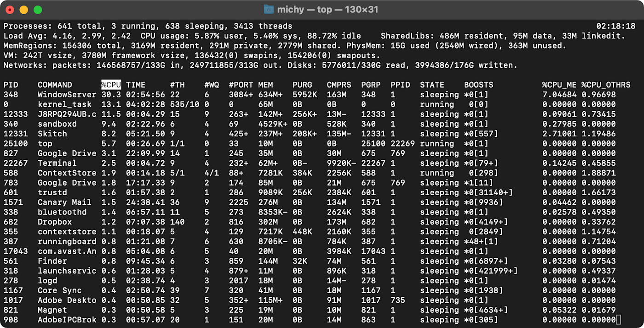Click the terminal cursor block at the end
Screen dimensions: 644x328
619,320
